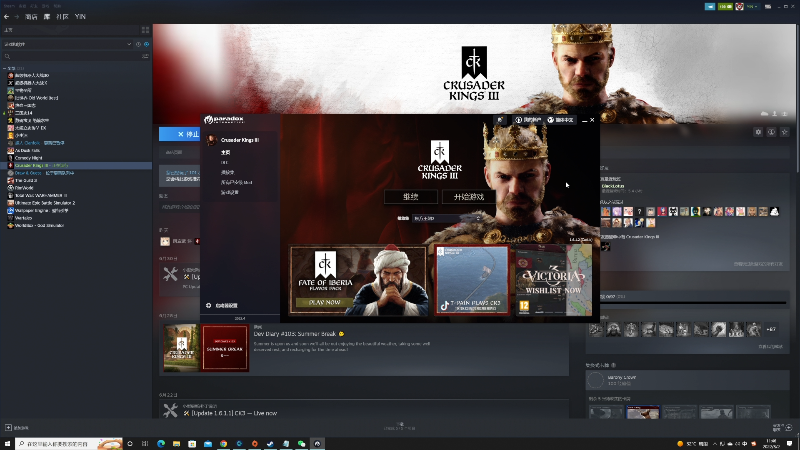Click the 开始游戏 (Start game) button
The image size is (800, 450).
469,197
